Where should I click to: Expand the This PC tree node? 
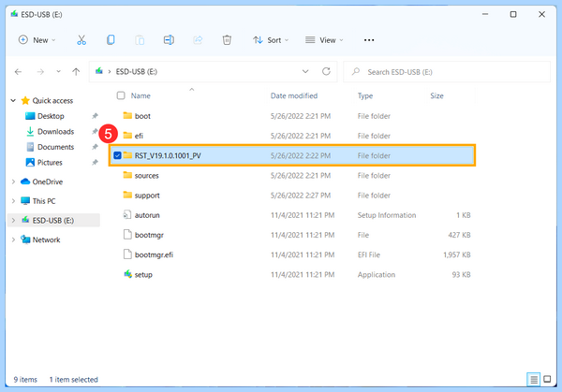(x=13, y=201)
